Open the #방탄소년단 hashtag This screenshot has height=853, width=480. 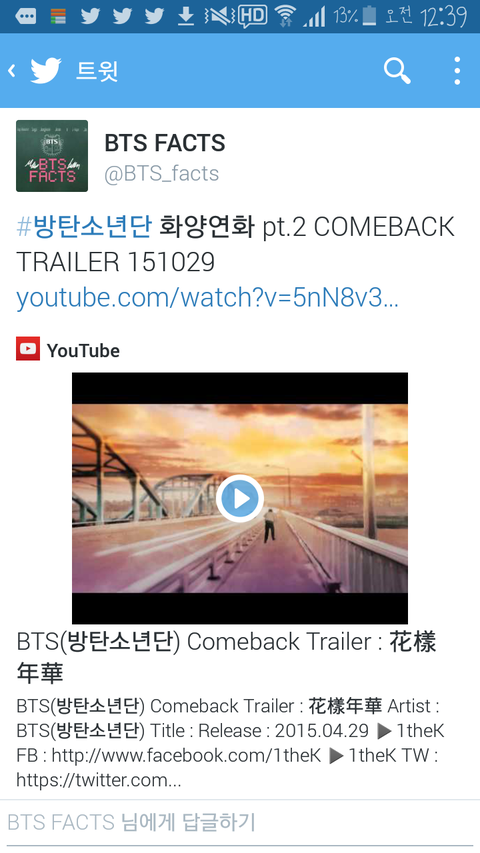84,227
